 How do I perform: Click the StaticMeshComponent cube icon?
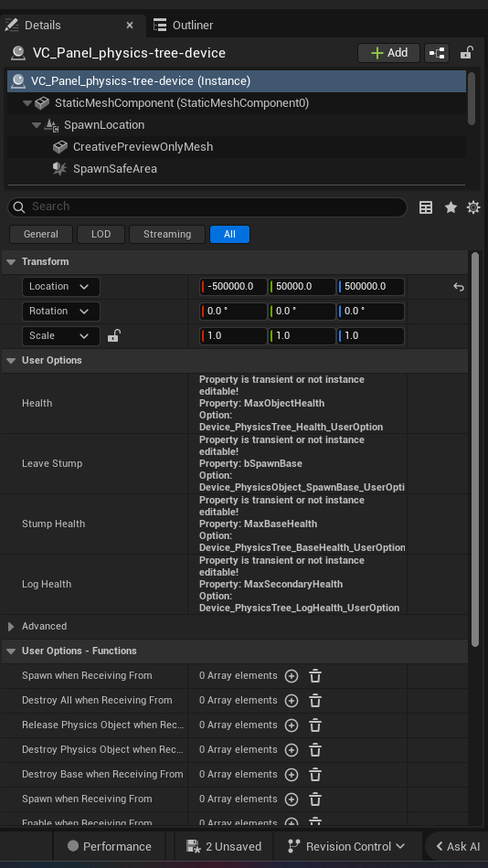point(42,103)
